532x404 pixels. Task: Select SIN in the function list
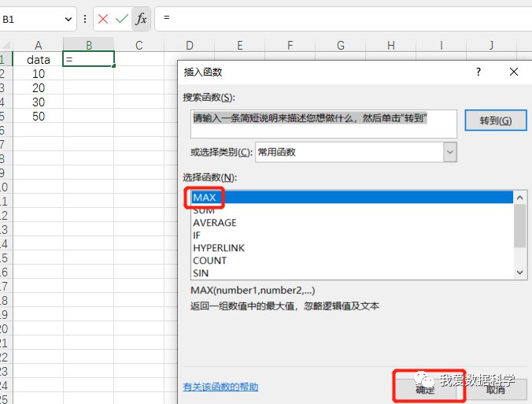[x=353, y=273]
